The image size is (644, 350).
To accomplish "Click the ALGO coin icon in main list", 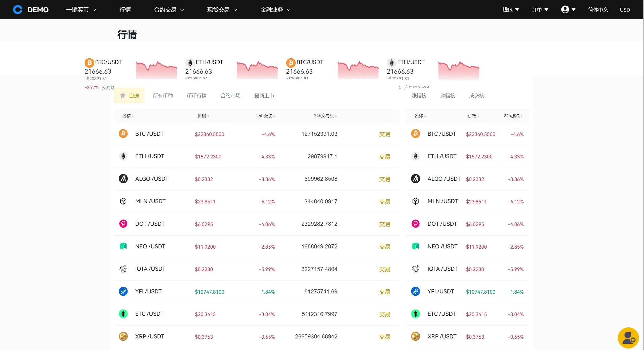I will tap(123, 179).
